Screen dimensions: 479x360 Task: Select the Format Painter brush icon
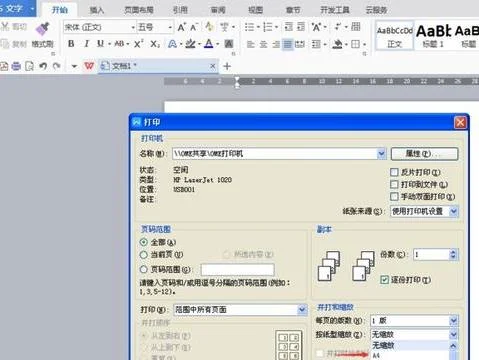(43, 28)
